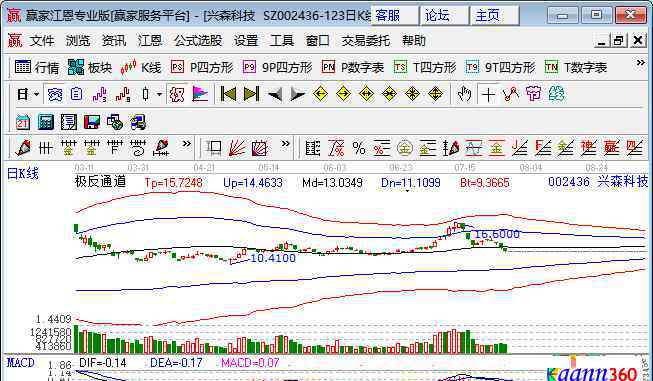Click the Tp=15.7248 value
Viewport: 653px width, 381px height.
coord(174,182)
